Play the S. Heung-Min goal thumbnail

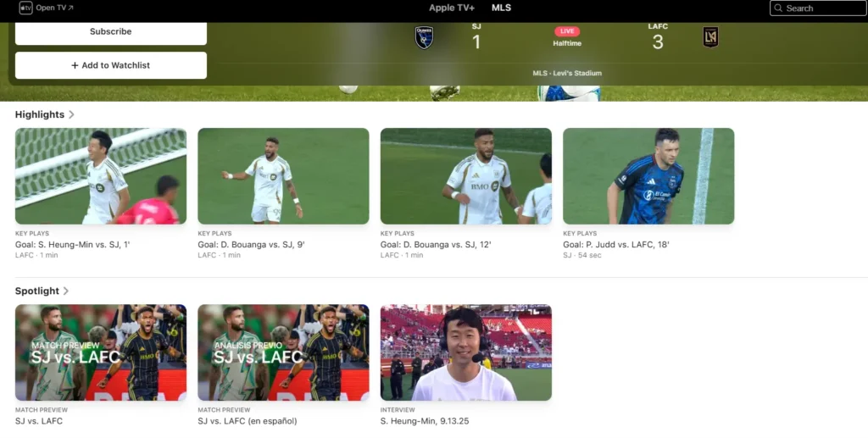point(101,176)
